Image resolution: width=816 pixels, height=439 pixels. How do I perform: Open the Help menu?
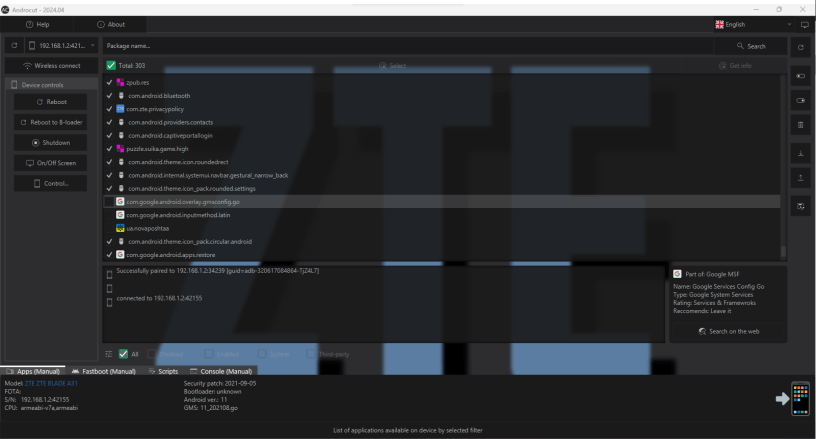37,24
